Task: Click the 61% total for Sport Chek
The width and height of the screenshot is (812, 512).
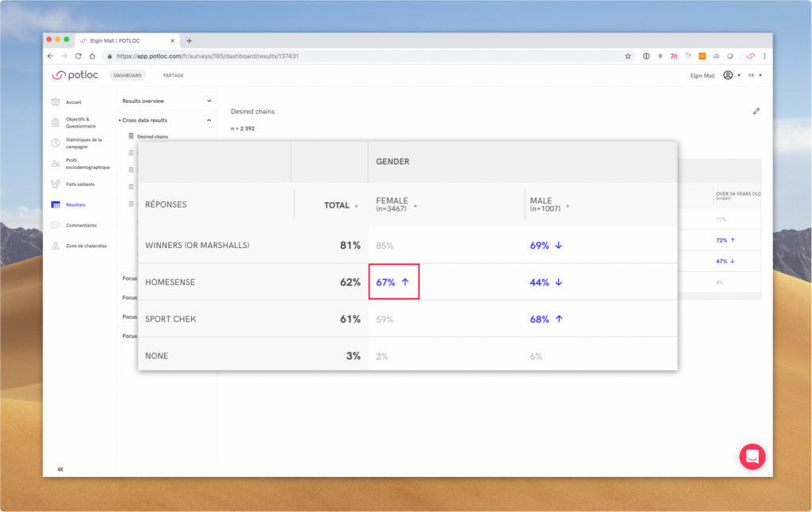Action: 350,319
